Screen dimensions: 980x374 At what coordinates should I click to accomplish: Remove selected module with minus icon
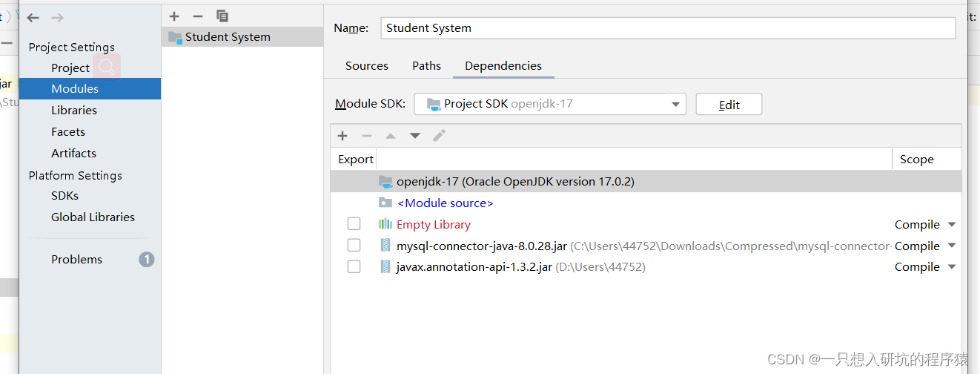click(x=197, y=16)
